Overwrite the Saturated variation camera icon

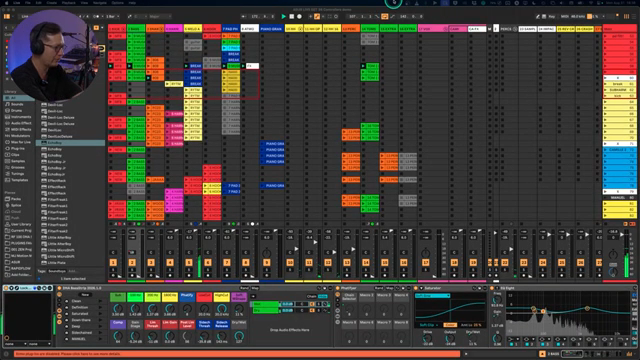pyautogui.click(x=67, y=314)
